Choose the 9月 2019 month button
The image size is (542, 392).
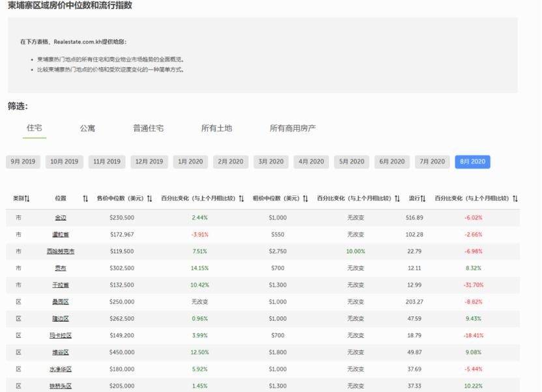pyautogui.click(x=23, y=161)
